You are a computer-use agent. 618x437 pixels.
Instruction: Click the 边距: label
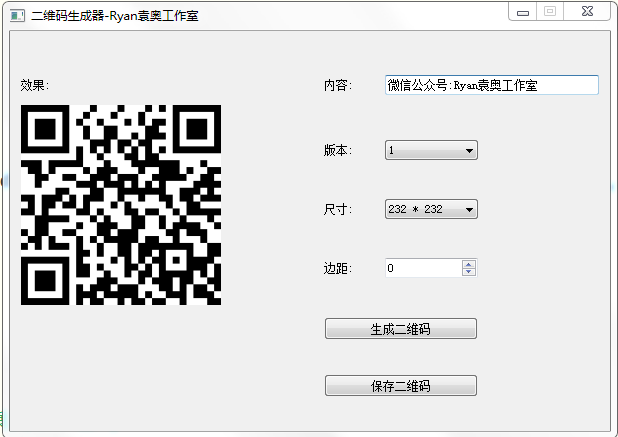click(338, 268)
